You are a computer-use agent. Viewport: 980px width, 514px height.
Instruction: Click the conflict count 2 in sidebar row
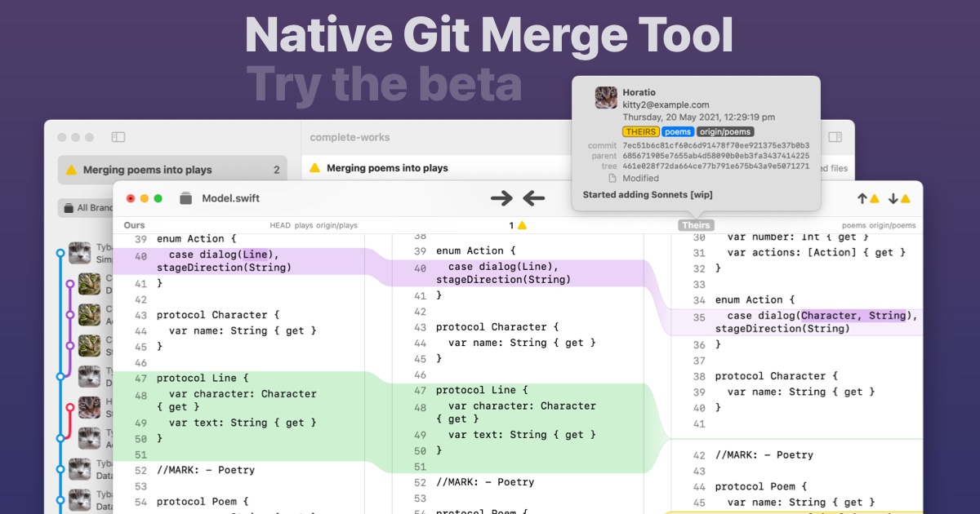pos(276,170)
